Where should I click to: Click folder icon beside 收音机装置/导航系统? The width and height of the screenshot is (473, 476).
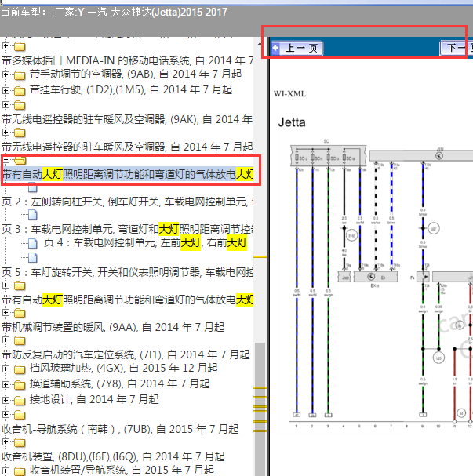click(x=20, y=471)
